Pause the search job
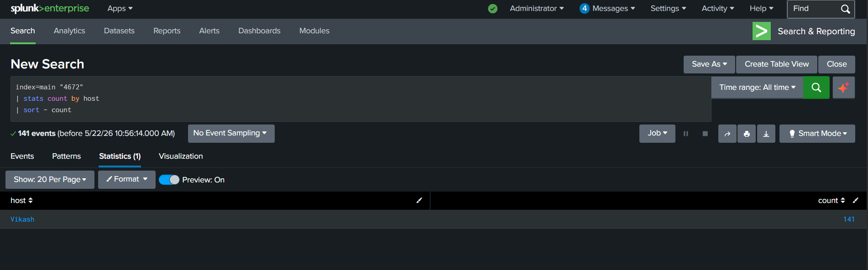The width and height of the screenshot is (868, 270). (685, 134)
